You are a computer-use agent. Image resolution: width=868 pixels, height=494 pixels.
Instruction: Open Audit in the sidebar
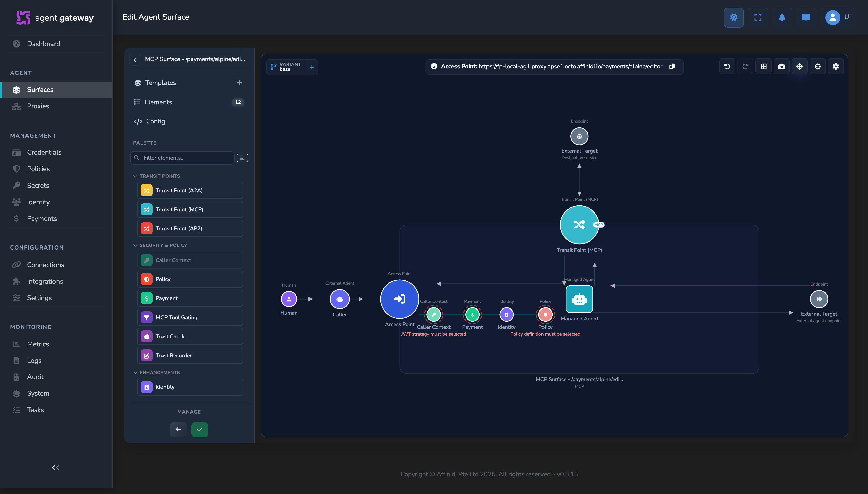(56, 377)
